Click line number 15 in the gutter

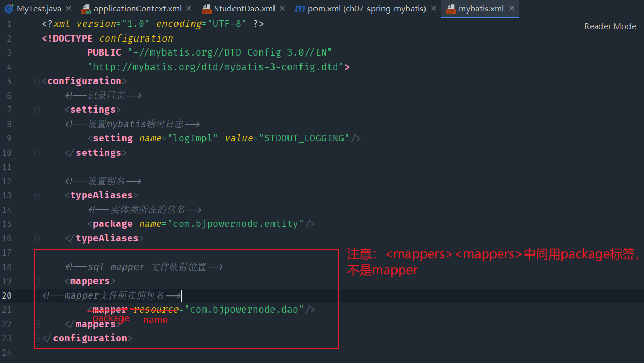(x=7, y=224)
